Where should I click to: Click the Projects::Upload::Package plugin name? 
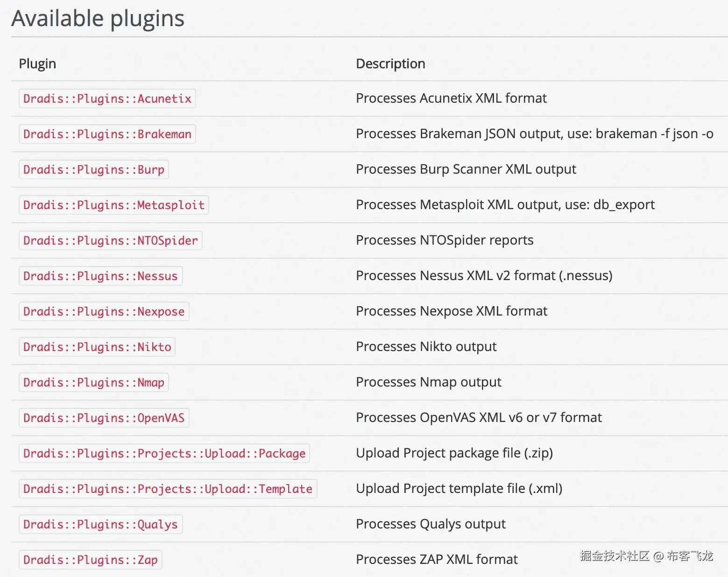pos(164,453)
